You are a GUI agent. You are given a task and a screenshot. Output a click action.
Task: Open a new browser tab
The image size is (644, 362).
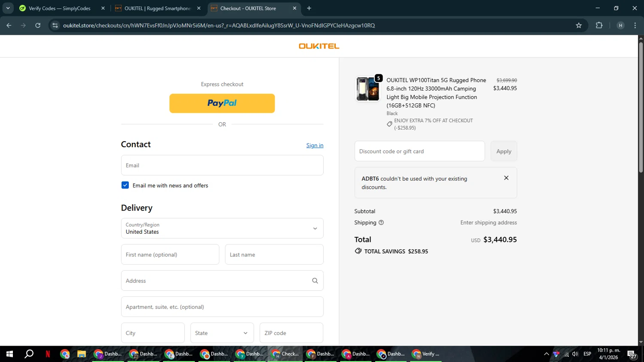coord(309,8)
